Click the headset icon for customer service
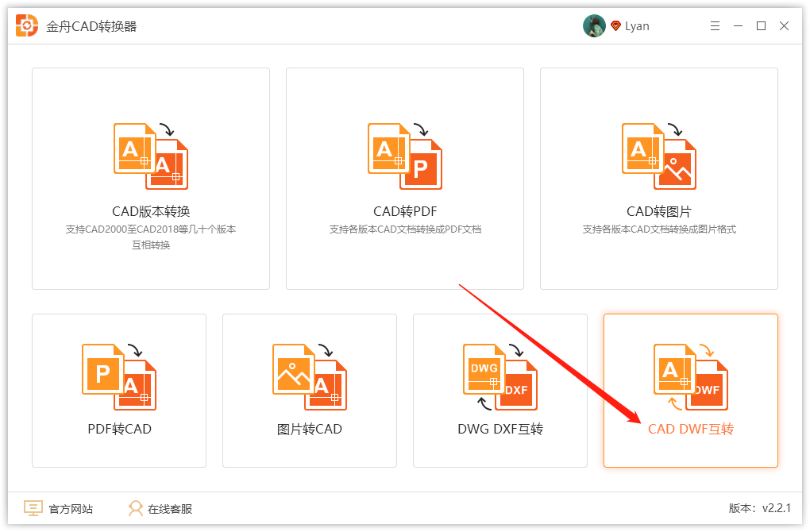810x532 pixels. pyautogui.click(x=136, y=509)
